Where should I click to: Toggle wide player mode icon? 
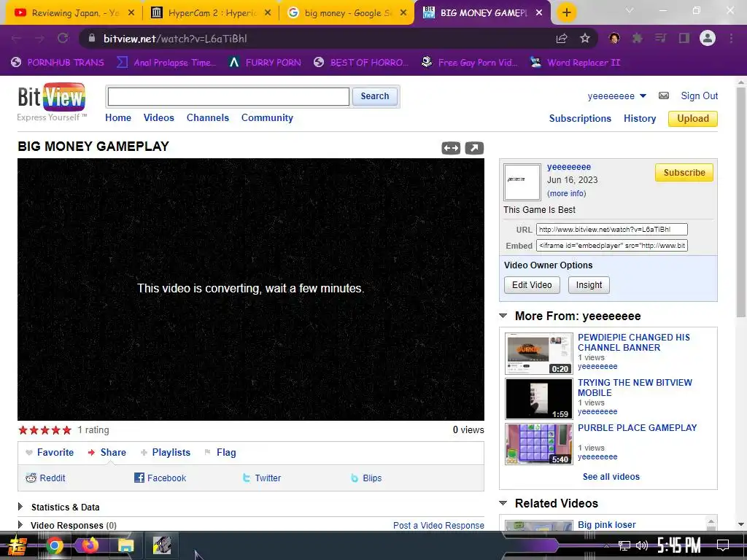451,148
